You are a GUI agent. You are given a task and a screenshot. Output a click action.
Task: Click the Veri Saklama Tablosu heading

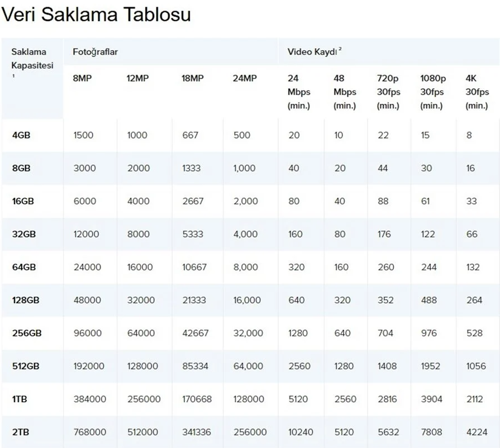[x=96, y=15]
